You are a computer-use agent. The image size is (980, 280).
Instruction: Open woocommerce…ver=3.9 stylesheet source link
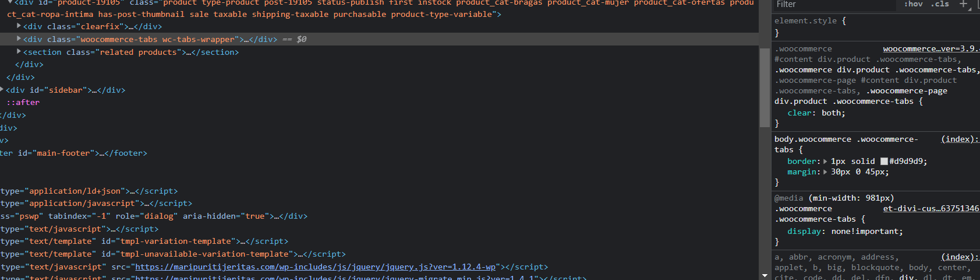(931, 49)
